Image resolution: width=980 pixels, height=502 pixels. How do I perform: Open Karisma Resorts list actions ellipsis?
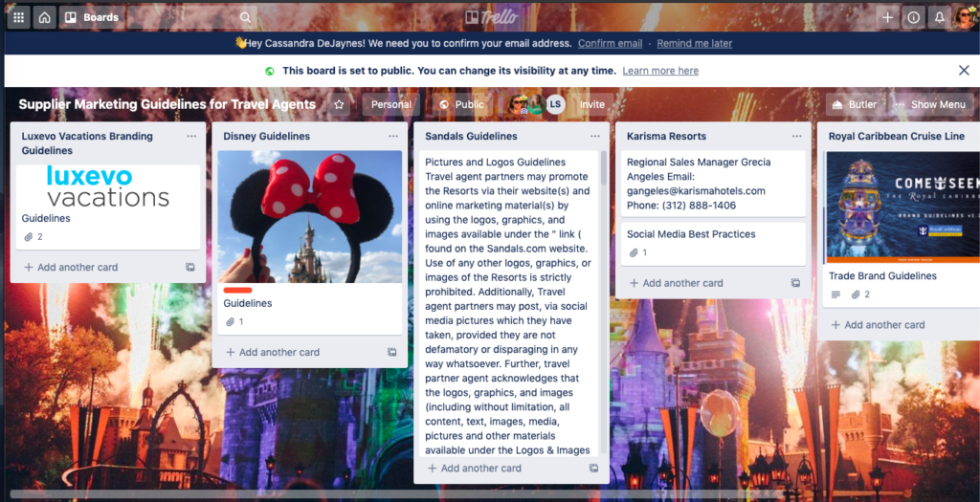coord(797,136)
